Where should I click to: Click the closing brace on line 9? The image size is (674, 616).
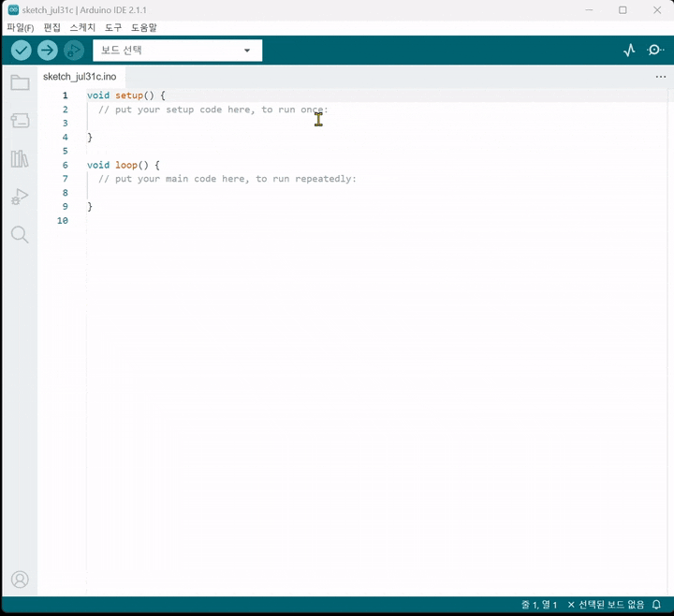coord(90,207)
